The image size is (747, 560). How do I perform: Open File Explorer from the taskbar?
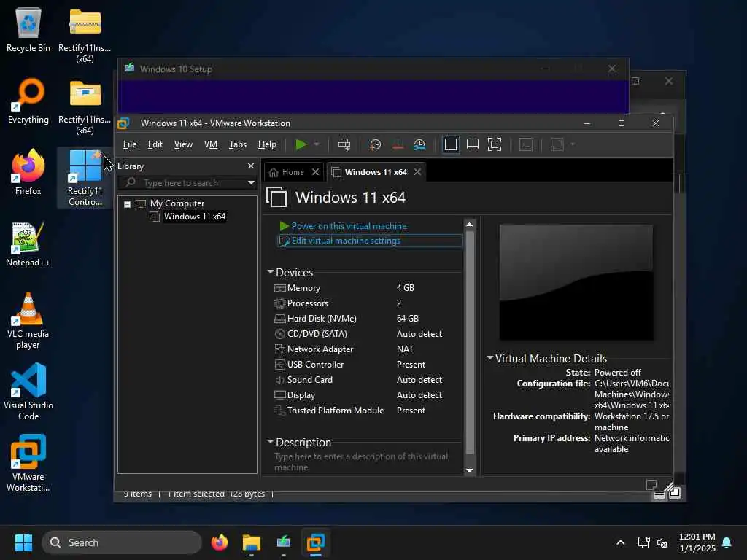[x=251, y=542]
